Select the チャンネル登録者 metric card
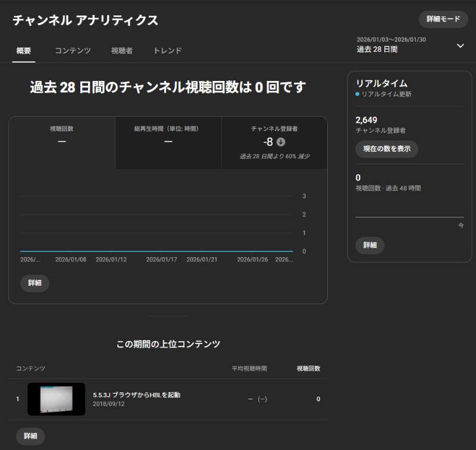 274,143
